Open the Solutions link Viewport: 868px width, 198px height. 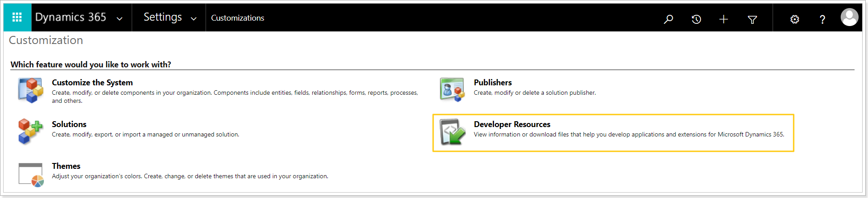tap(69, 124)
